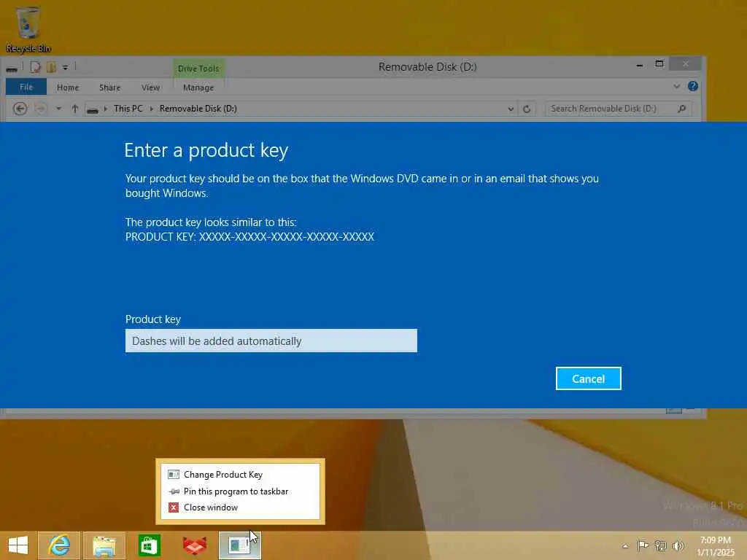Expand the address bar history dropdown

point(511,109)
